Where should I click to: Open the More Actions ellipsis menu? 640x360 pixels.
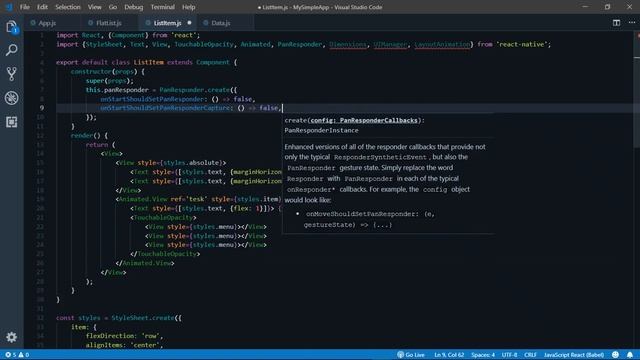click(632, 23)
